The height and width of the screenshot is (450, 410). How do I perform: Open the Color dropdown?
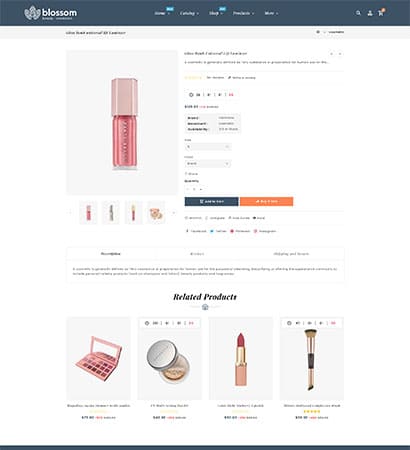[208, 164]
